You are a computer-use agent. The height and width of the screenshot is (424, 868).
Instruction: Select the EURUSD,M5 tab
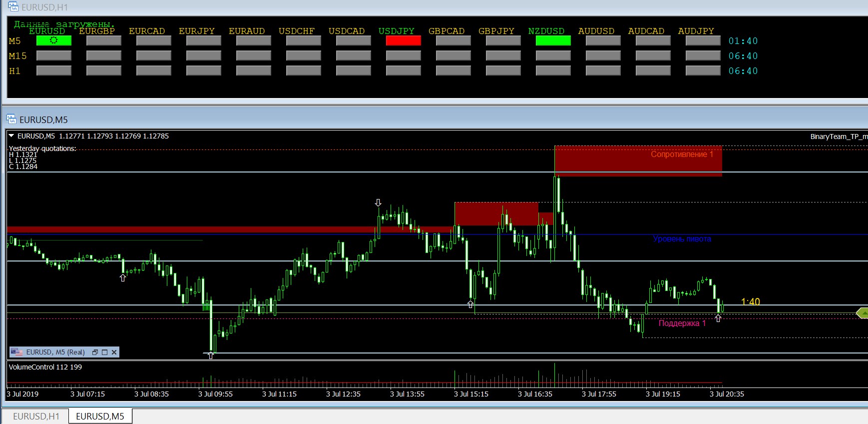tap(100, 416)
